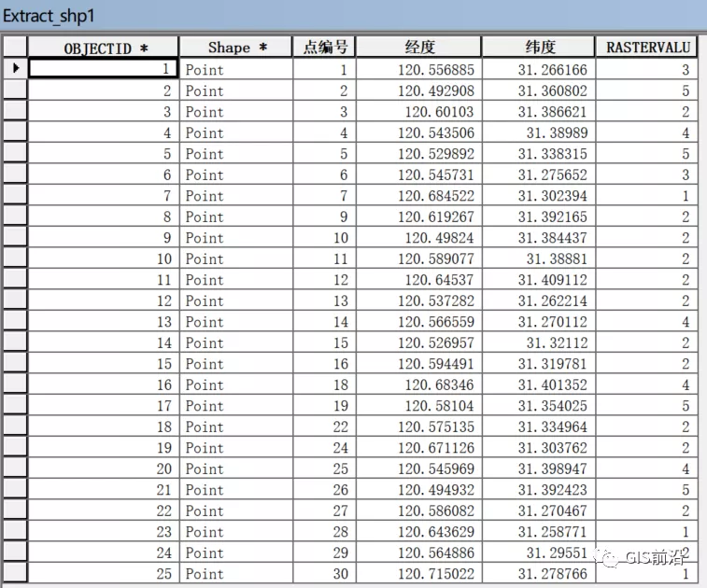Click longitude cell 120.589077

point(419,259)
